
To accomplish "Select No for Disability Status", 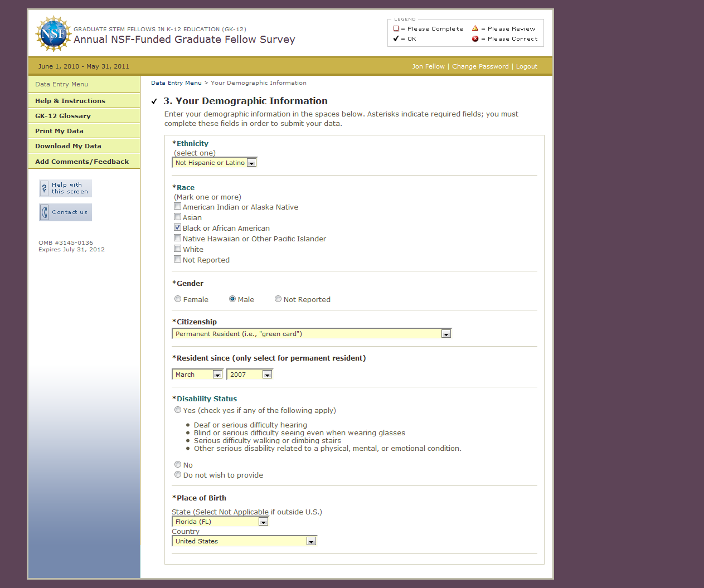I will (x=178, y=465).
